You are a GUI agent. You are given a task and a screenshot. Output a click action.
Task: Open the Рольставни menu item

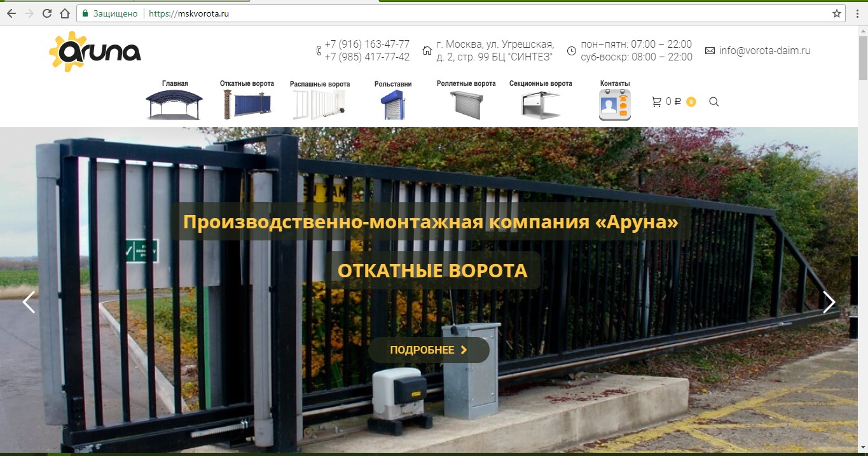(x=393, y=84)
